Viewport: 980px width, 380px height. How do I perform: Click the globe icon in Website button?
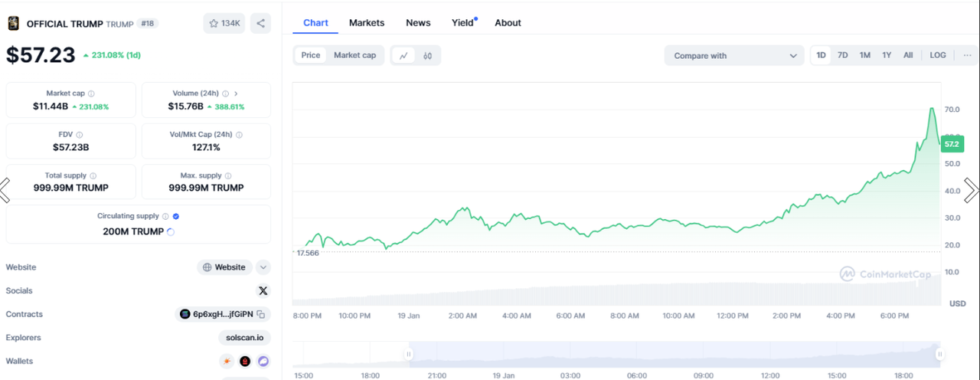pyautogui.click(x=207, y=267)
